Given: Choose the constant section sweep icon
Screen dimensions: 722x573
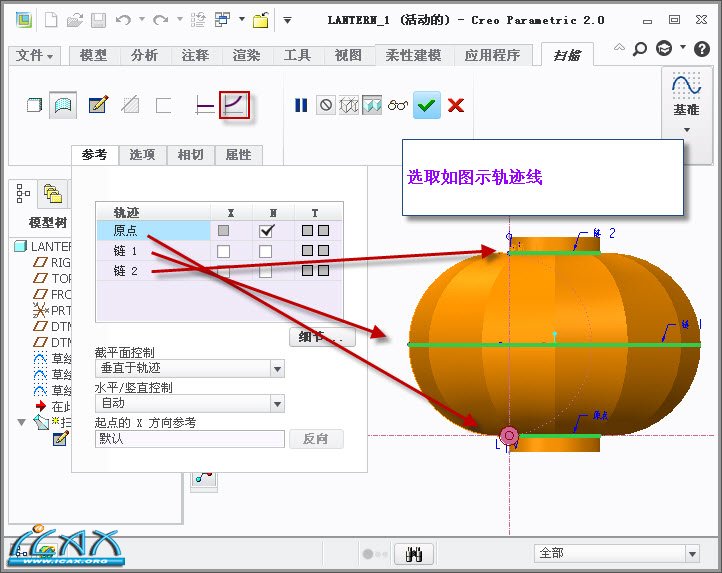Looking at the screenshot, I should [x=205, y=105].
